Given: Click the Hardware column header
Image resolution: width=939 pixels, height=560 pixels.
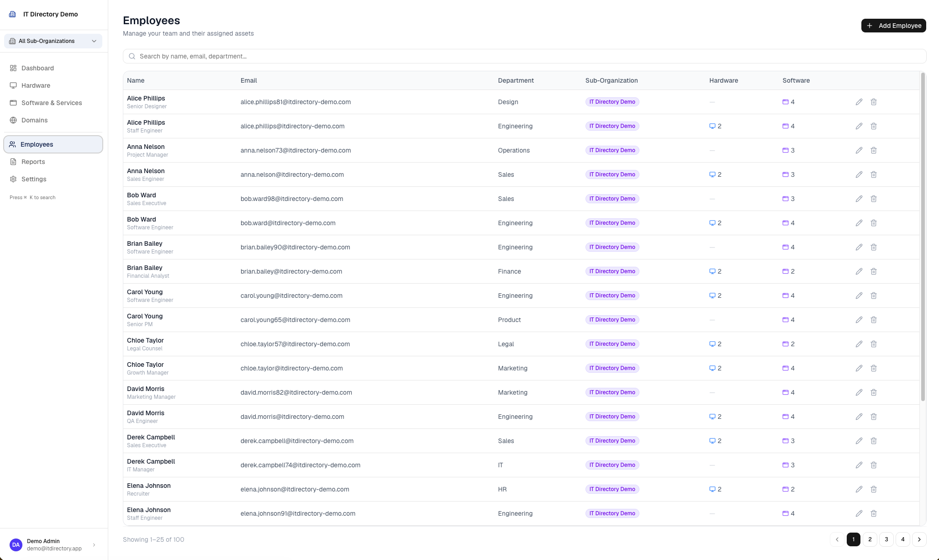Looking at the screenshot, I should coord(723,80).
